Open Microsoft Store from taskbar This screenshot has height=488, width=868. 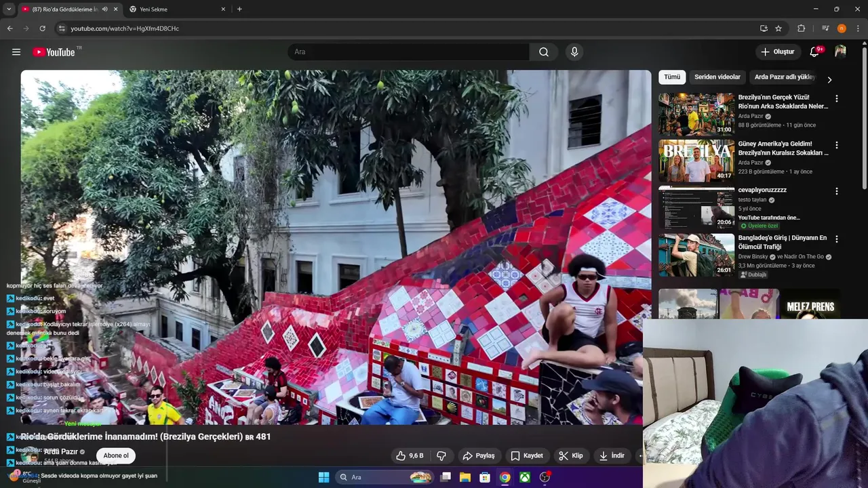tap(485, 477)
